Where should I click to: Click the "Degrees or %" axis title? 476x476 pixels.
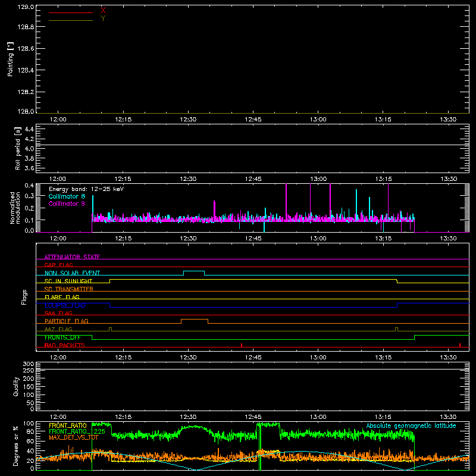pos(15,446)
